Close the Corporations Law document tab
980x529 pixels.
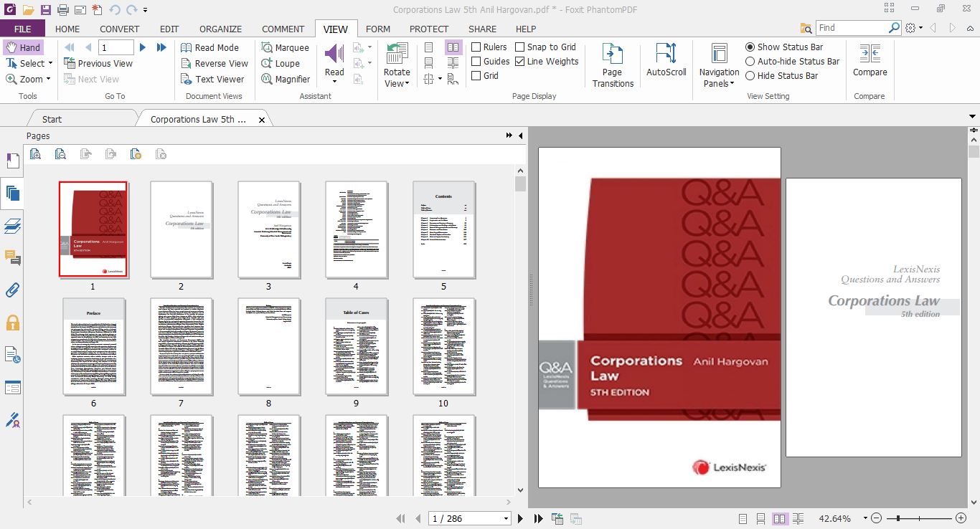(x=262, y=120)
